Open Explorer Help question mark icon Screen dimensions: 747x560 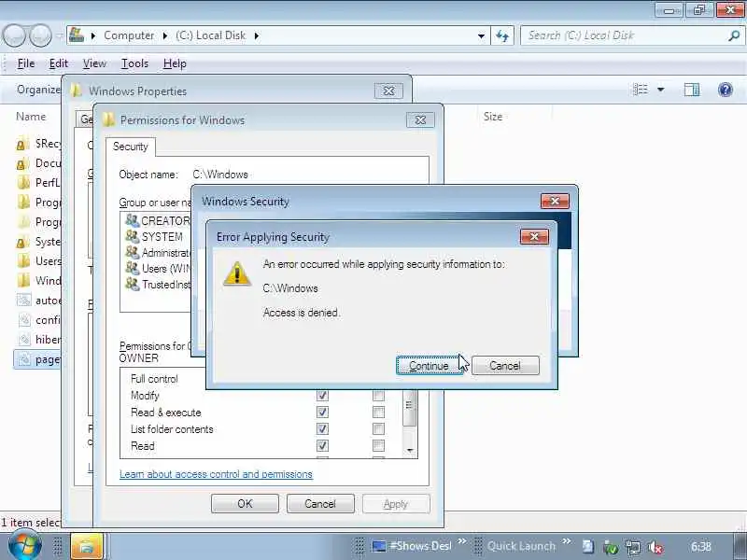pos(726,90)
